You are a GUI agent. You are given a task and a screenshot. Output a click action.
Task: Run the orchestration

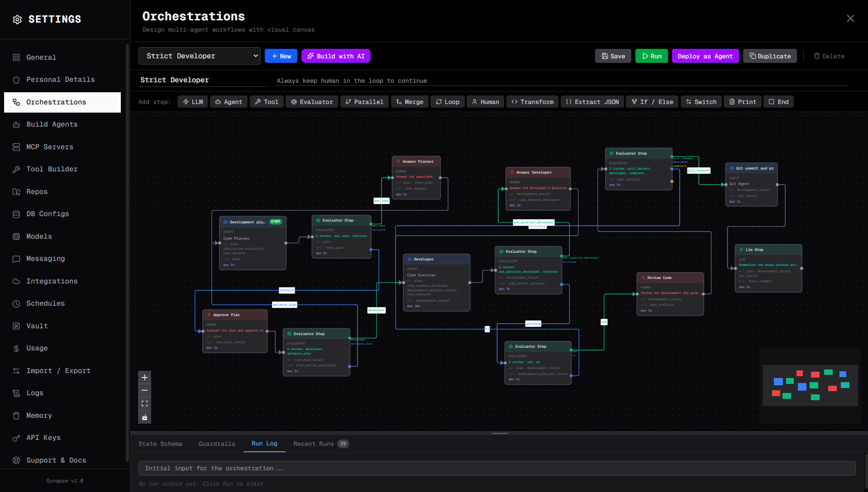click(652, 56)
